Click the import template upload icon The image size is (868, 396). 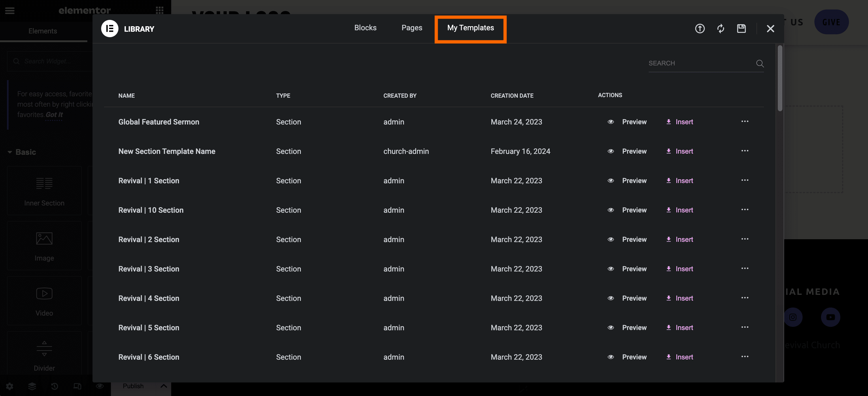(699, 29)
